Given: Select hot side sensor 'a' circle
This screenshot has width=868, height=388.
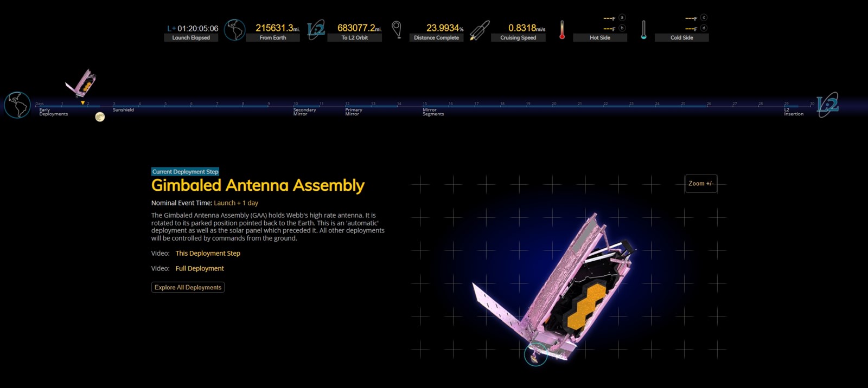Looking at the screenshot, I should pos(622,18).
